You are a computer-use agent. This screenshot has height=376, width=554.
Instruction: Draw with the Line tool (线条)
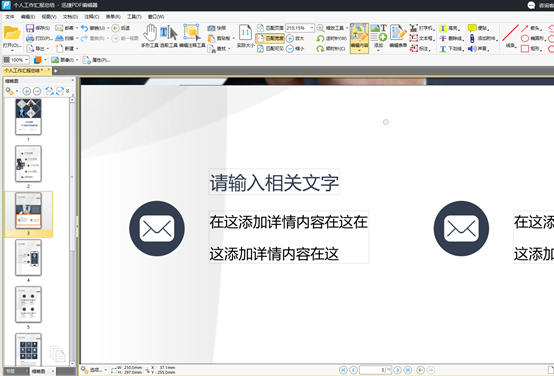pyautogui.click(x=510, y=36)
